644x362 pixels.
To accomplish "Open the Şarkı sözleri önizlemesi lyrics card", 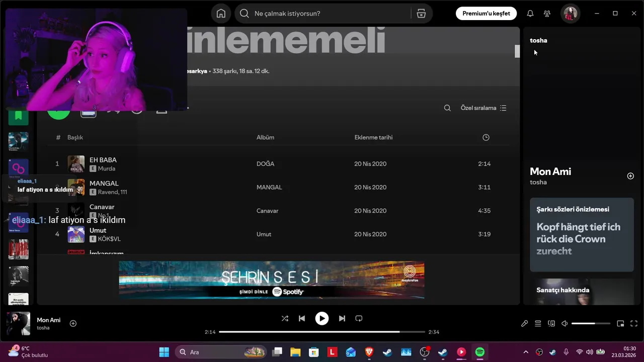I will 582,235.
